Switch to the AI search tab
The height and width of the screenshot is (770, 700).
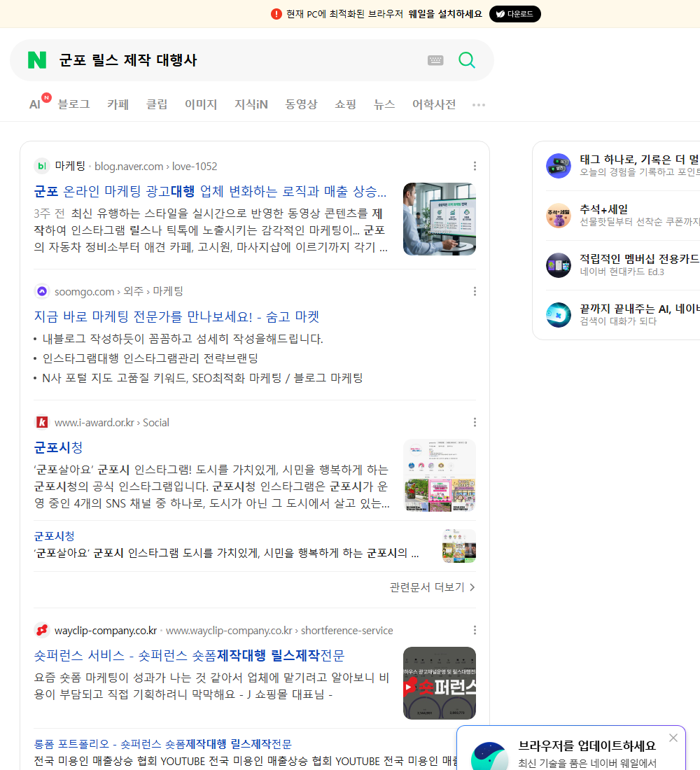click(x=34, y=104)
